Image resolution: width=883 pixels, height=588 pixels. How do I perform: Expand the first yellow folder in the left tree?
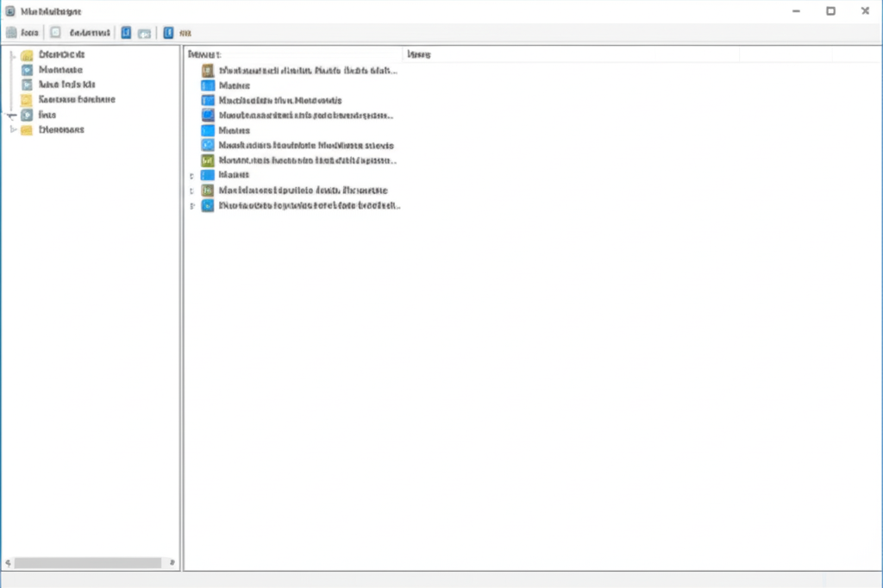coord(13,55)
